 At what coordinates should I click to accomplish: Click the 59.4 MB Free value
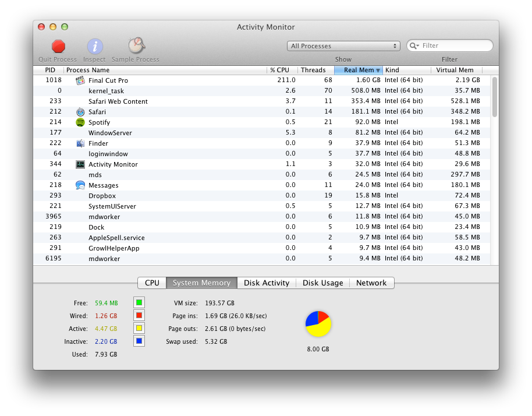[x=106, y=303]
